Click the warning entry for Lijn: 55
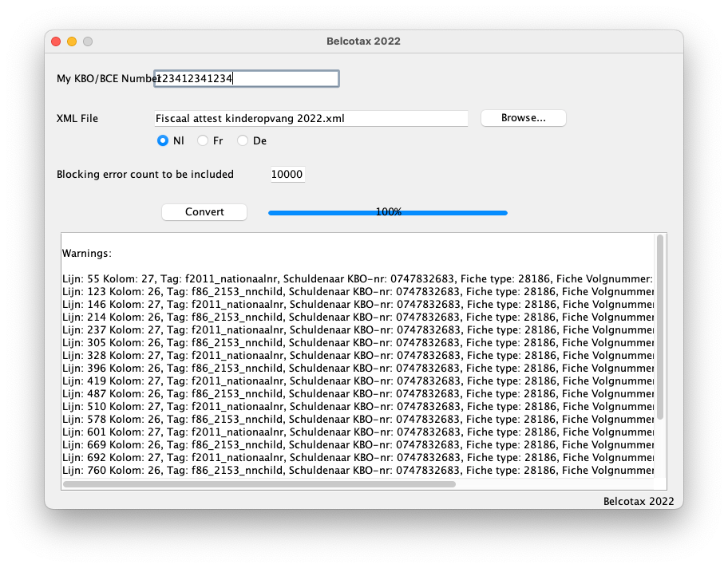This screenshot has height=568, width=728. [357, 279]
